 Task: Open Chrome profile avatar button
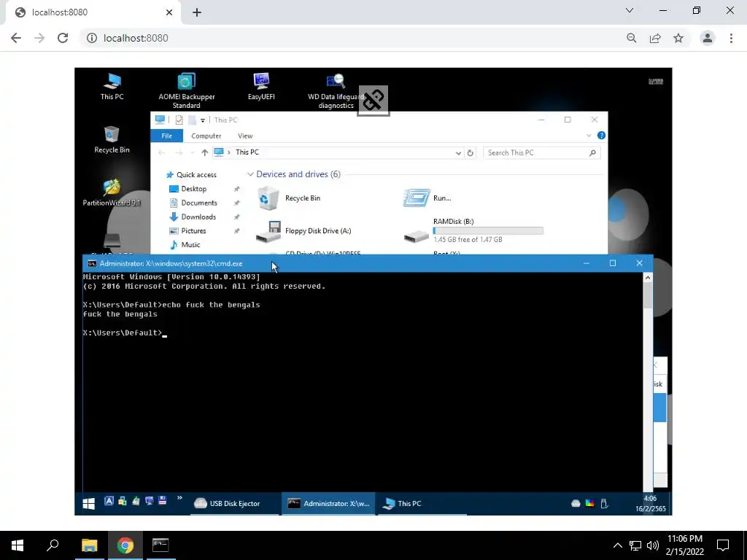tap(708, 38)
